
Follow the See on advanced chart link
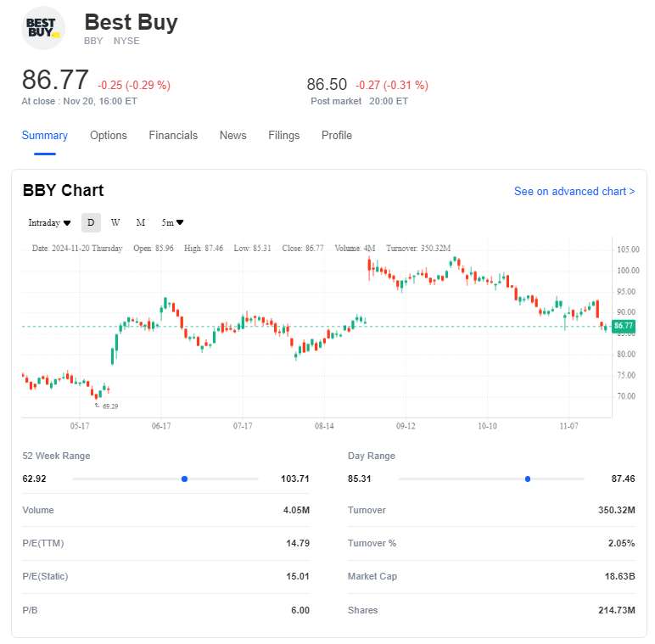[574, 192]
